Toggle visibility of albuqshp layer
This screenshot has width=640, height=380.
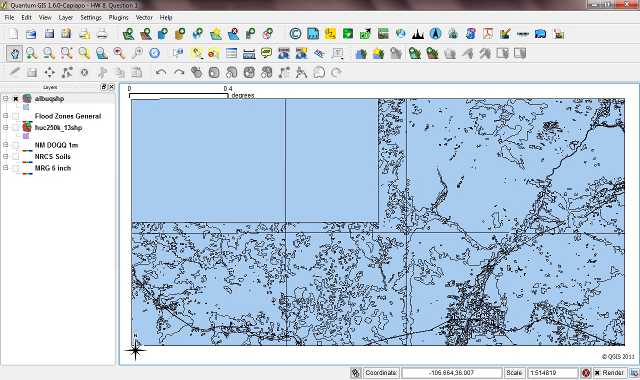pos(16,99)
